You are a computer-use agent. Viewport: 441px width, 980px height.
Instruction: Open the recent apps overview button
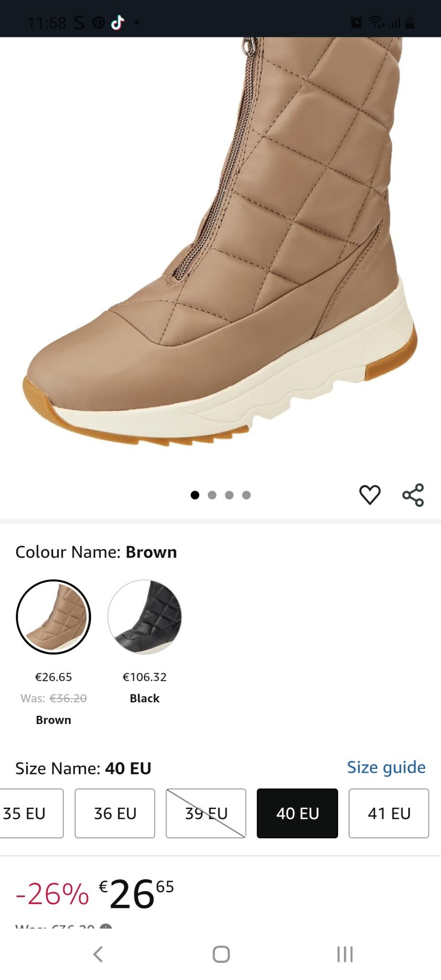[x=345, y=954]
